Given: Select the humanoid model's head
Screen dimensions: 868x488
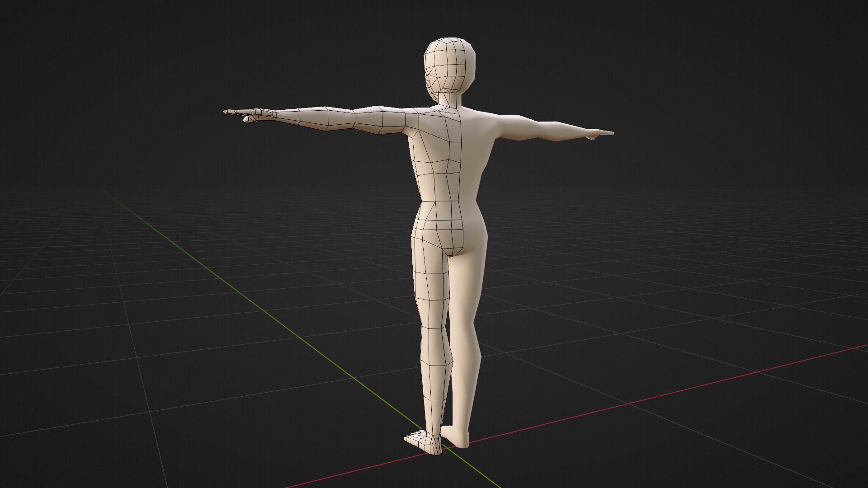Looking at the screenshot, I should 449,68.
